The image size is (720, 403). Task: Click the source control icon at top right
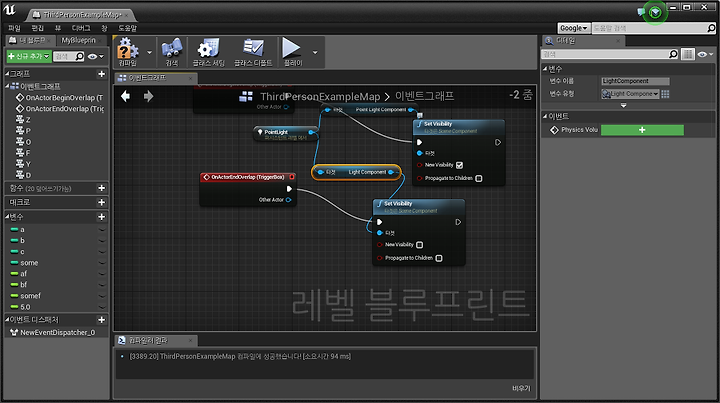pos(655,12)
